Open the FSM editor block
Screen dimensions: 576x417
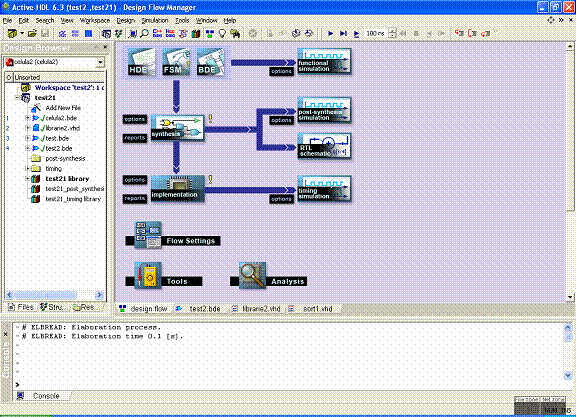[x=176, y=62]
